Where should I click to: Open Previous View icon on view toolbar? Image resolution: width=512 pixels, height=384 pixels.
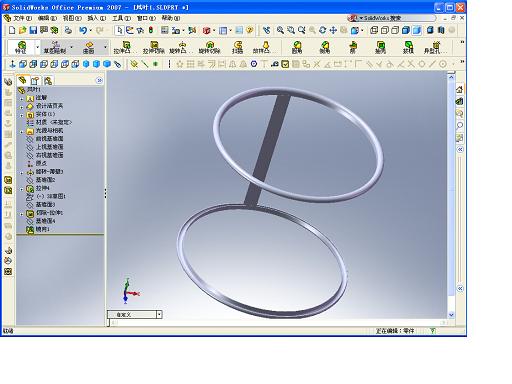click(x=266, y=30)
